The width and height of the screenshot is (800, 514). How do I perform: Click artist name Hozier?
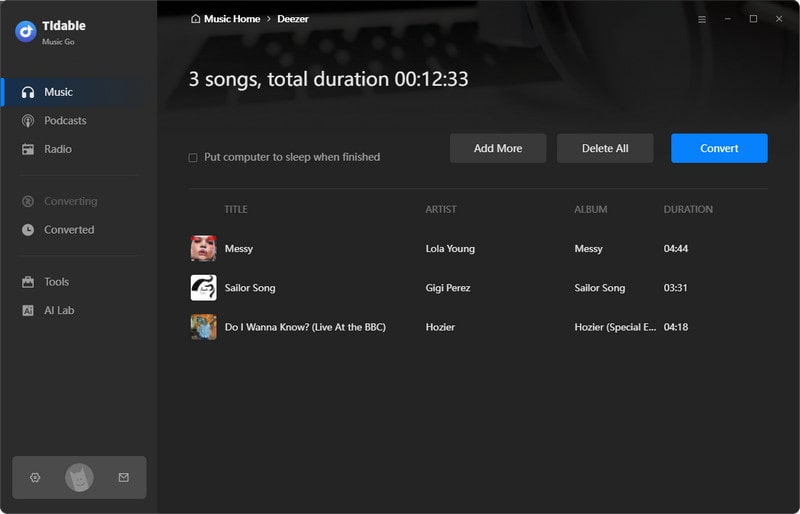(440, 327)
